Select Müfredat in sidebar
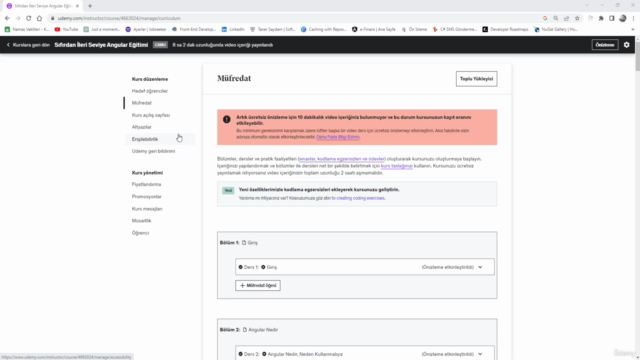This screenshot has width=640, height=360. [x=142, y=103]
